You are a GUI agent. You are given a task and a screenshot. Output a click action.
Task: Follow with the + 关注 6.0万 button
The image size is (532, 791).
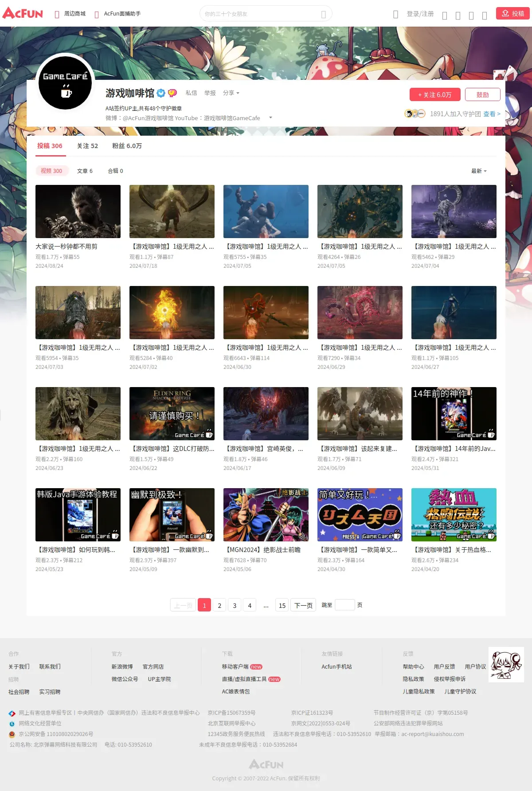point(435,94)
